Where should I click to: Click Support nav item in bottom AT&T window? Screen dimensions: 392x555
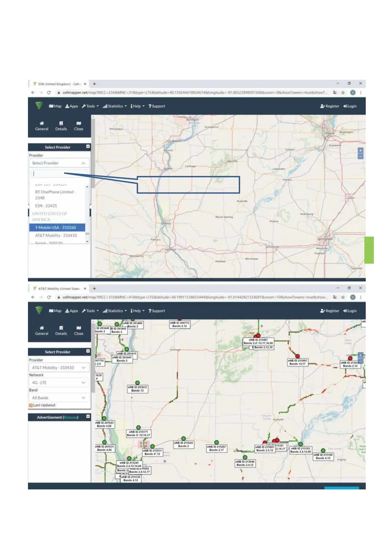coord(157,311)
